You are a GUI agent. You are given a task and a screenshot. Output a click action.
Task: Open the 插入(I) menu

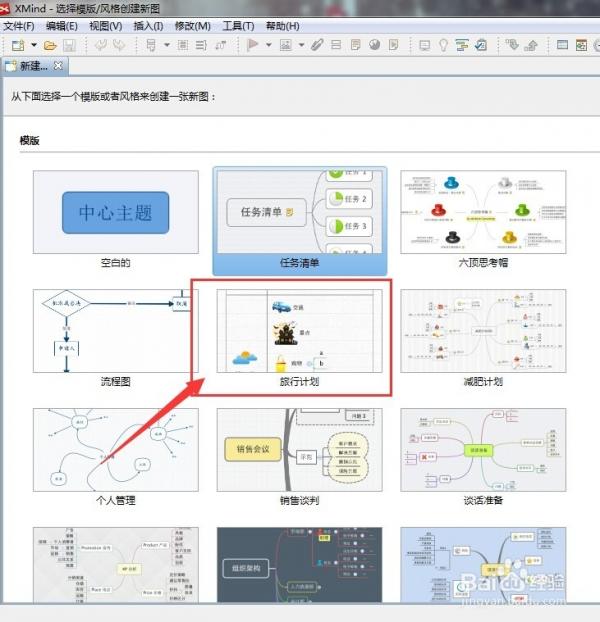click(x=148, y=26)
